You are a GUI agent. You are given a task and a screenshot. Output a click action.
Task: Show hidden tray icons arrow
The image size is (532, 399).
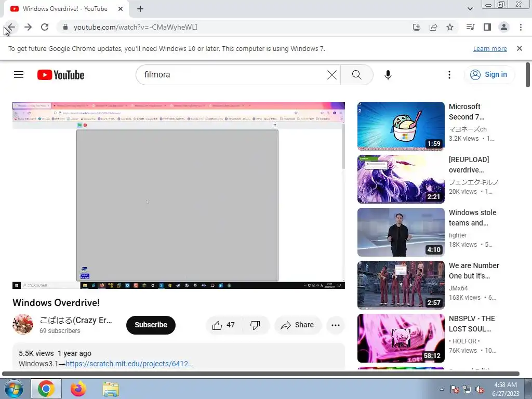pos(442,389)
